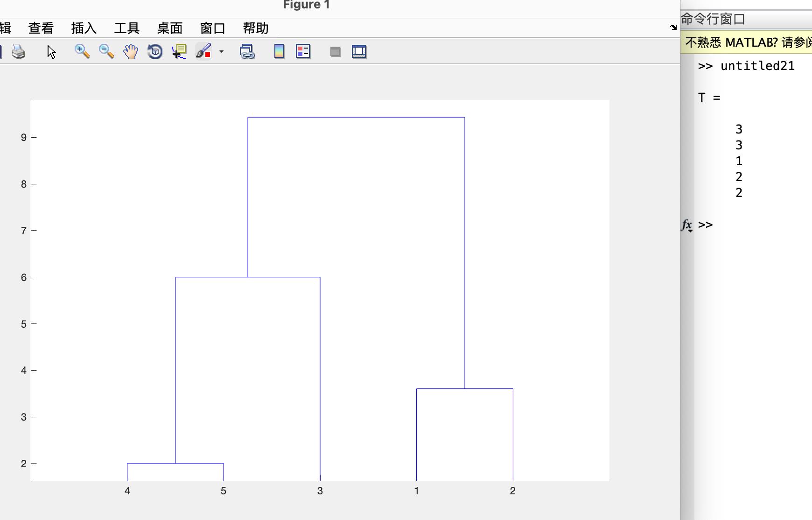Click the fx function browser icon
Image resolution: width=812 pixels, height=520 pixels.
pyautogui.click(x=687, y=225)
